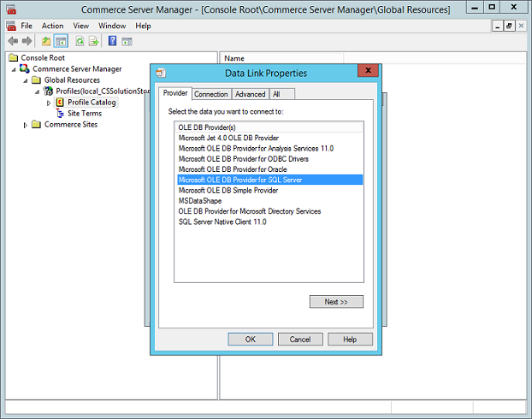This screenshot has width=532, height=419.
Task: Click the Name column header
Action: point(282,58)
